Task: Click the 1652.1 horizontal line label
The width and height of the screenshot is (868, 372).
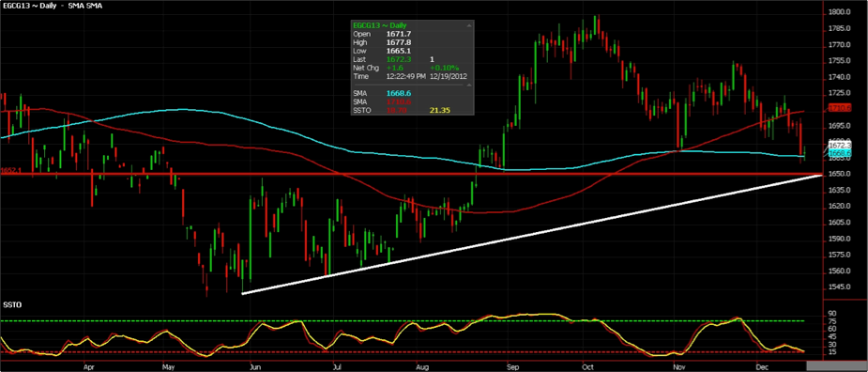Action: 11,171
